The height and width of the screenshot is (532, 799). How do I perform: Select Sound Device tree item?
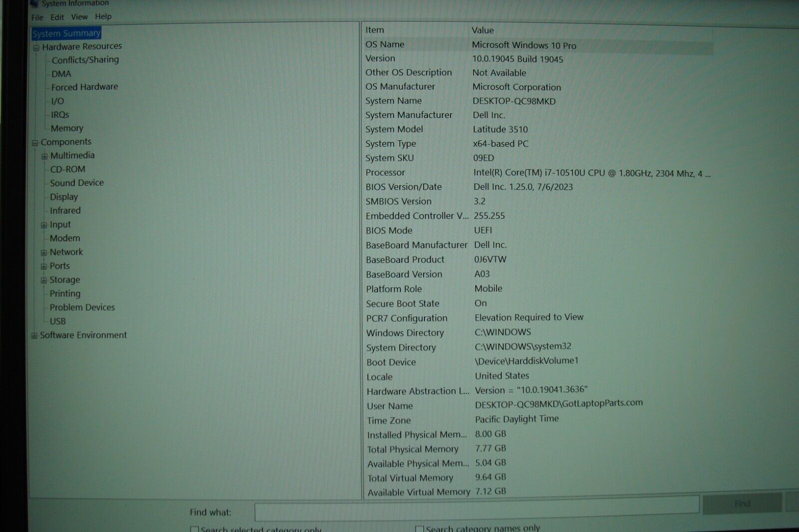tap(77, 183)
